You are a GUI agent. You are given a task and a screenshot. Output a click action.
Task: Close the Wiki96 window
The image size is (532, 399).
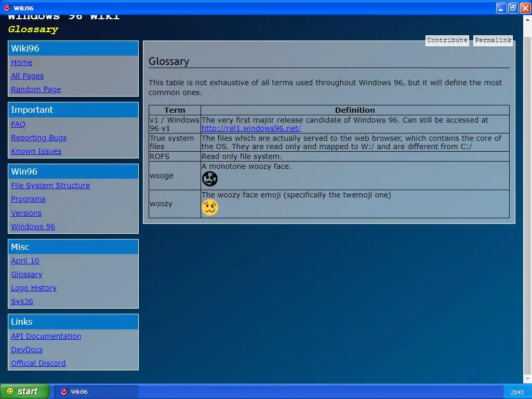525,8
